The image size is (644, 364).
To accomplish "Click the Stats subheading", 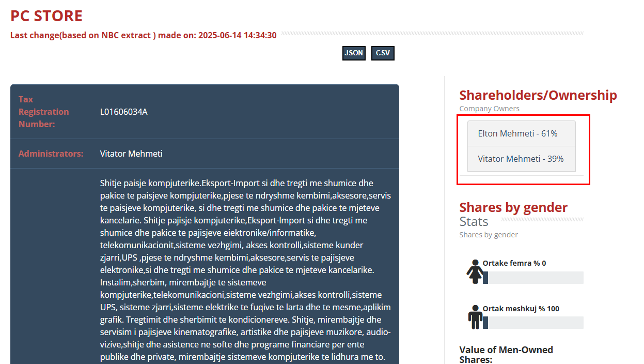I will [474, 222].
